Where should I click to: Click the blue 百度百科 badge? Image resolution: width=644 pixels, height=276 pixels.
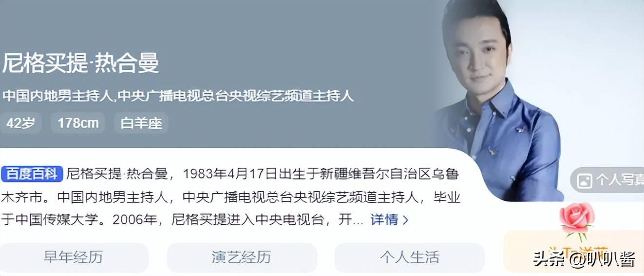click(32, 174)
